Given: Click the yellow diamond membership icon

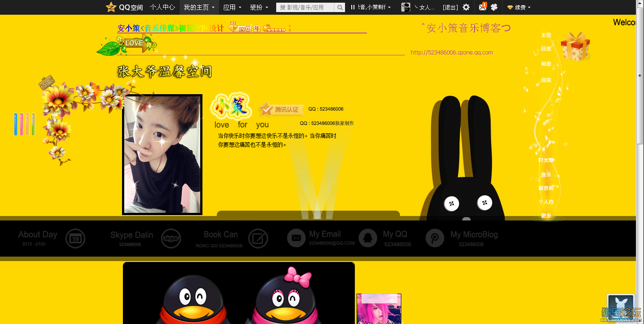Looking at the screenshot, I should tap(510, 8).
